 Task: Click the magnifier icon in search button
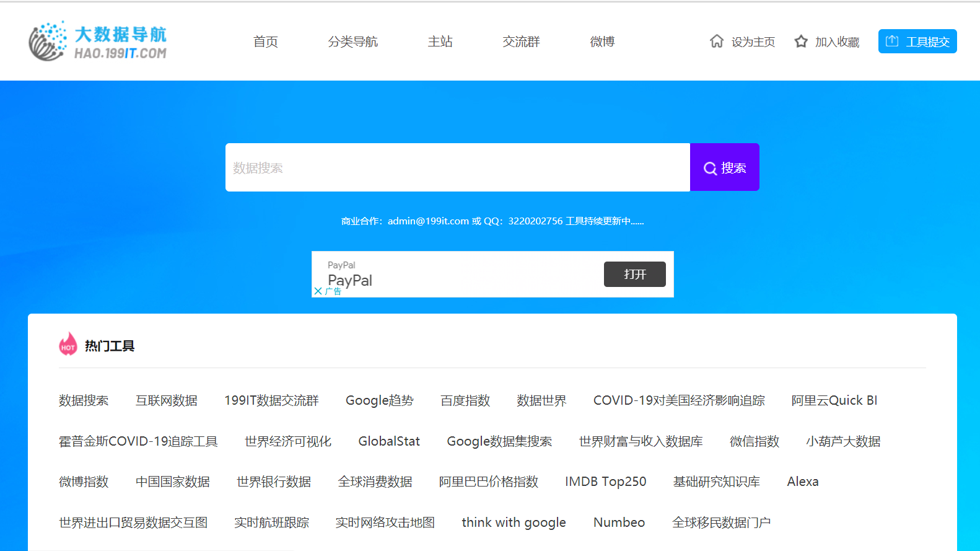click(x=710, y=168)
